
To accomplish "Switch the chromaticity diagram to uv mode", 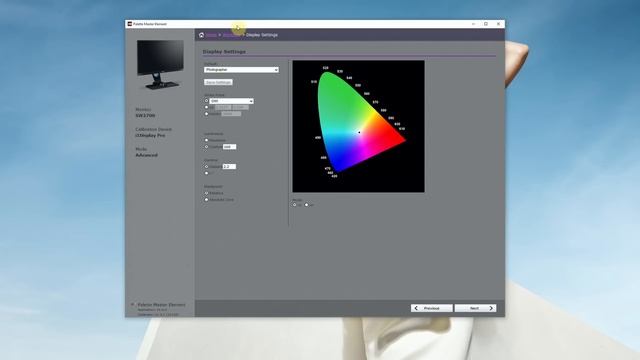I will [x=307, y=204].
